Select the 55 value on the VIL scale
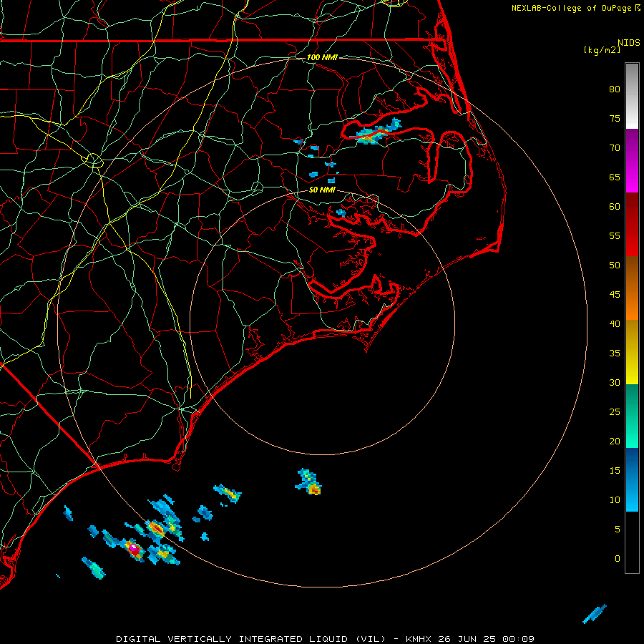 615,235
